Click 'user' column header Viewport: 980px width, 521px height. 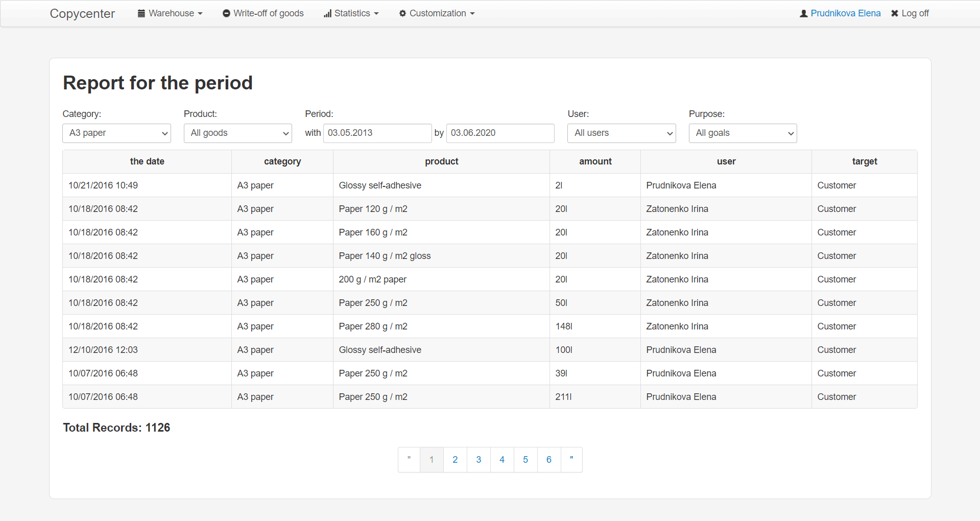tap(726, 161)
